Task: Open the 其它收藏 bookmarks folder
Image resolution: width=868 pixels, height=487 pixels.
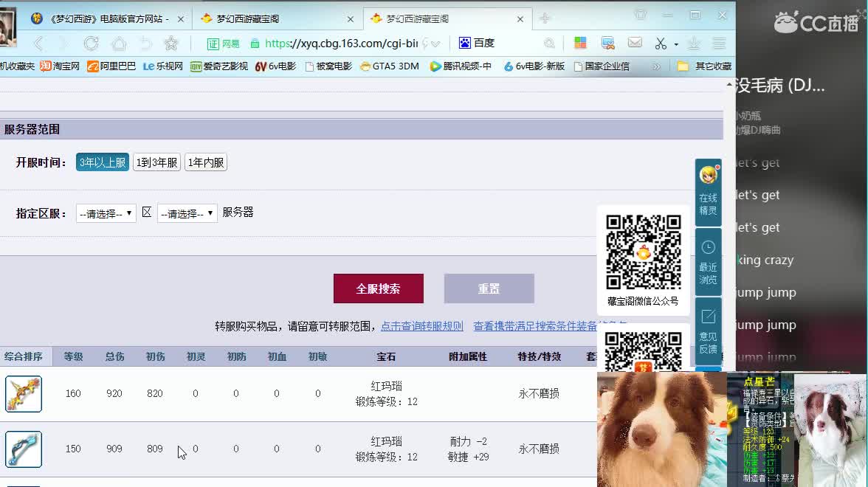Action: (x=704, y=66)
